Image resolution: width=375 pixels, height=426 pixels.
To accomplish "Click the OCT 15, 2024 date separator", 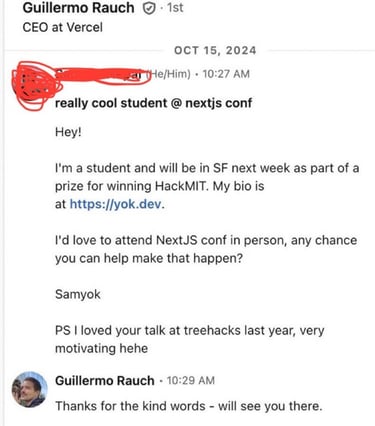I will (215, 50).
